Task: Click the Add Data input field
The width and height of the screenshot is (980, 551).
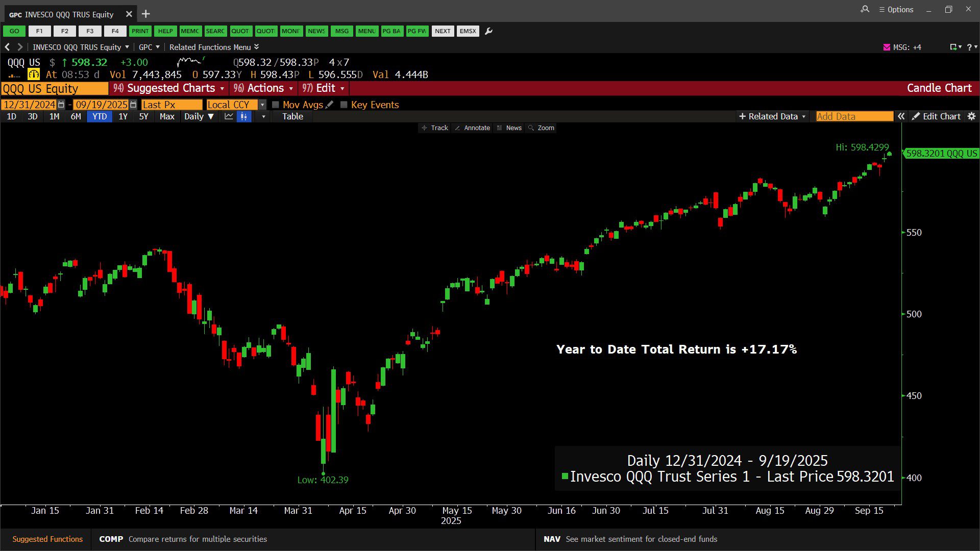Action: click(854, 116)
